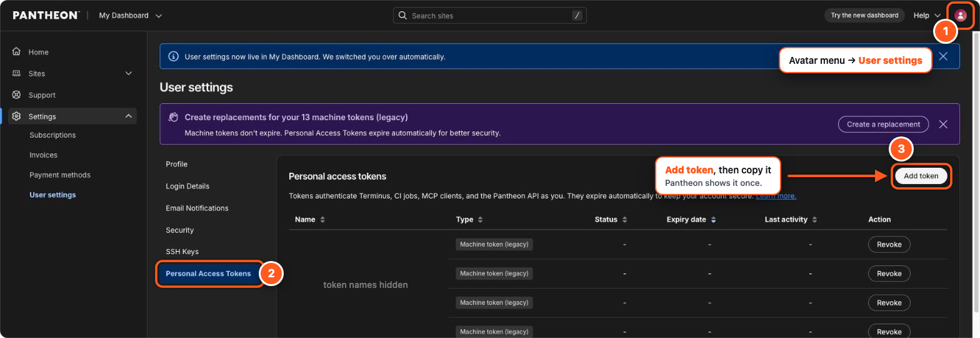Screen dimensions: 980x338
Task: Click the Personal access tokens heading
Action: (x=337, y=177)
